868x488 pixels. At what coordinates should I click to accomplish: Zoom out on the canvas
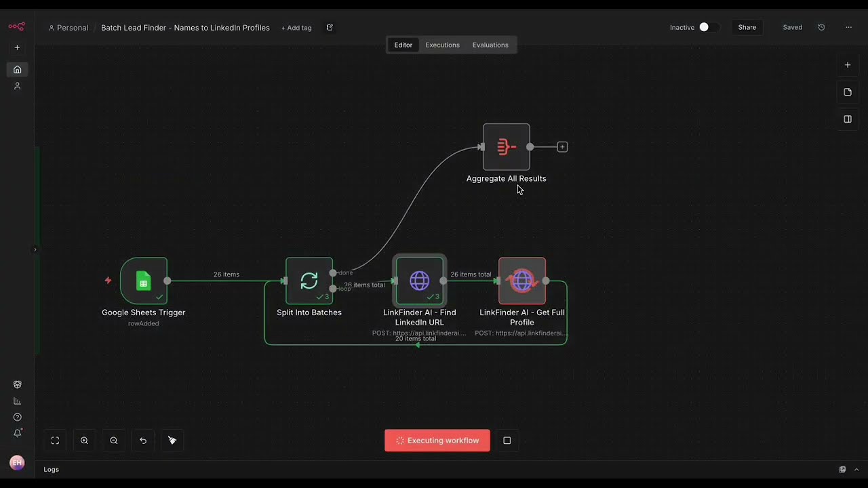[114, 441]
